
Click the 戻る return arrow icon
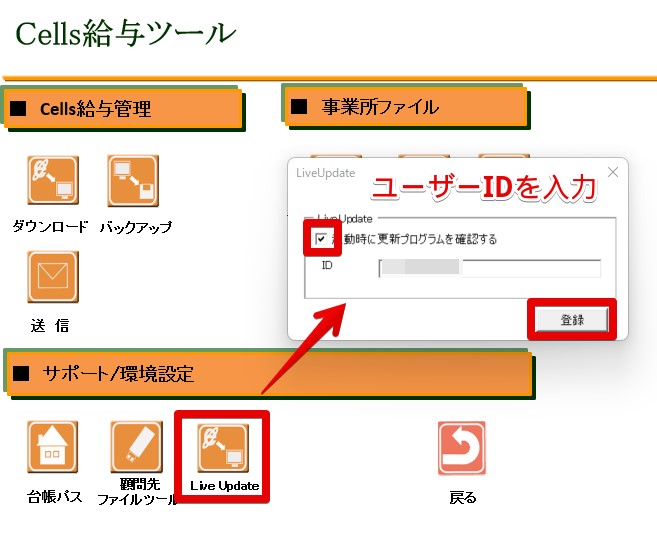click(x=462, y=447)
